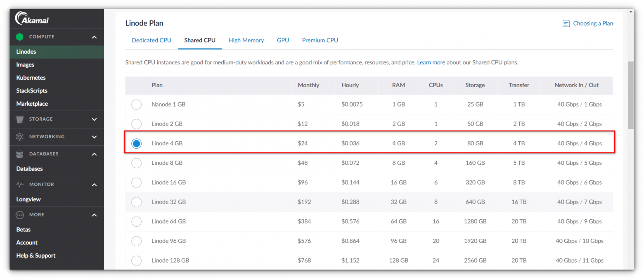The height and width of the screenshot is (280, 644).
Task: Select the Nanode 1 GB plan radio button
Action: [136, 104]
